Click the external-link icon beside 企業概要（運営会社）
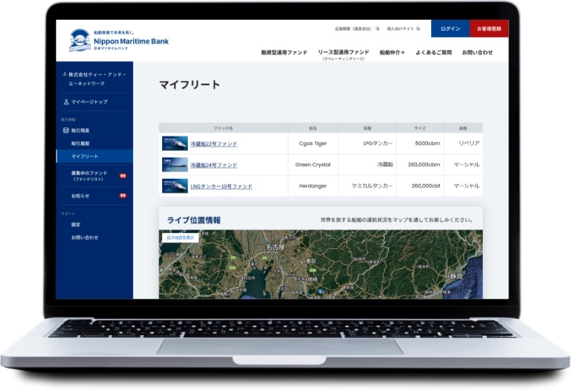This screenshot has width=572, height=392. [378, 29]
